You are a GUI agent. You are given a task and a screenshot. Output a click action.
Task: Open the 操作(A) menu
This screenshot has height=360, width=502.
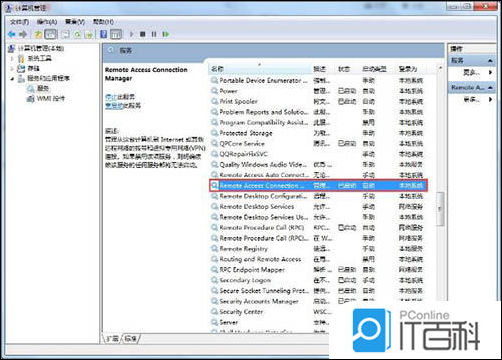click(47, 22)
